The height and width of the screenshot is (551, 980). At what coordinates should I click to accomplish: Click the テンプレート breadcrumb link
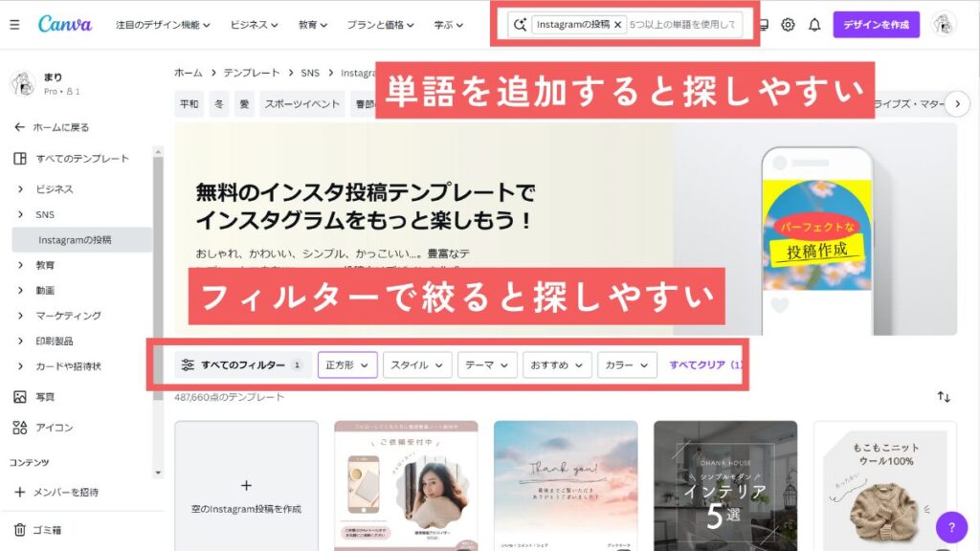(252, 73)
